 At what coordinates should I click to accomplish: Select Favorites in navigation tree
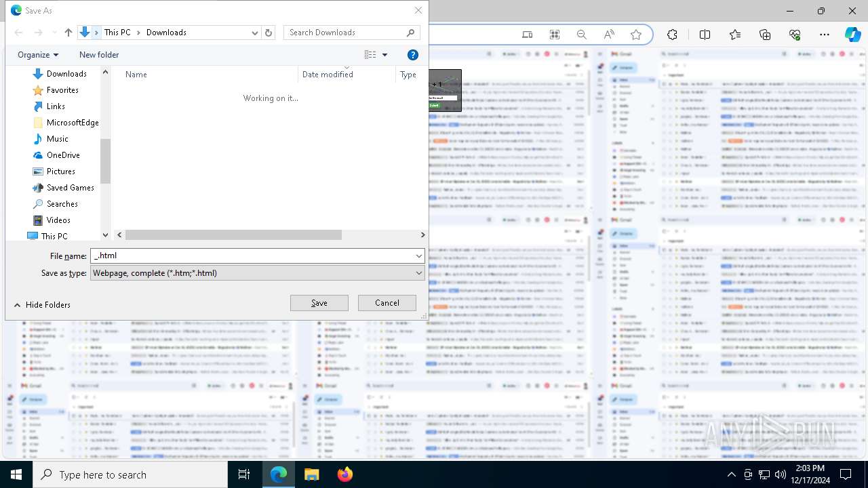[x=62, y=90]
